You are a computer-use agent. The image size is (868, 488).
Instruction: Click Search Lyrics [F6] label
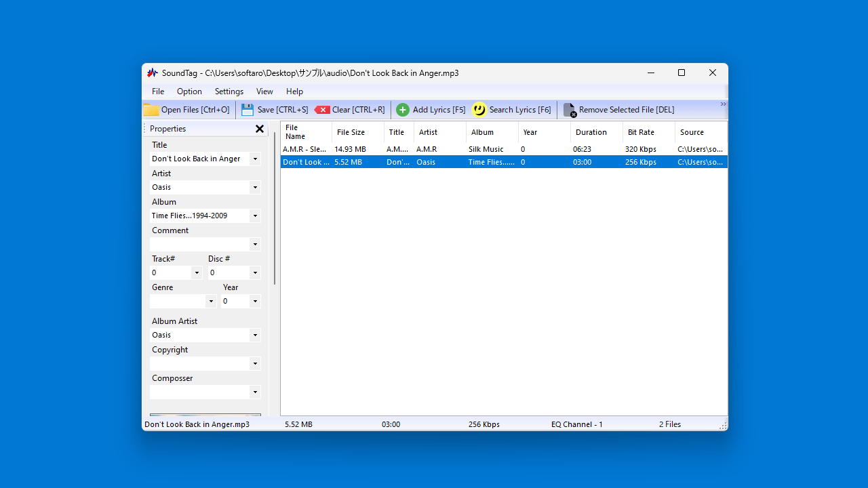coord(520,110)
